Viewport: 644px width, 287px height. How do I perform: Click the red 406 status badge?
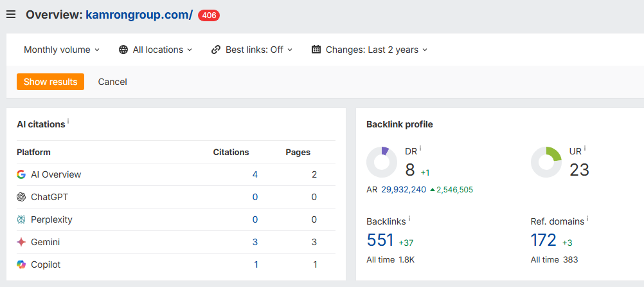pyautogui.click(x=209, y=15)
